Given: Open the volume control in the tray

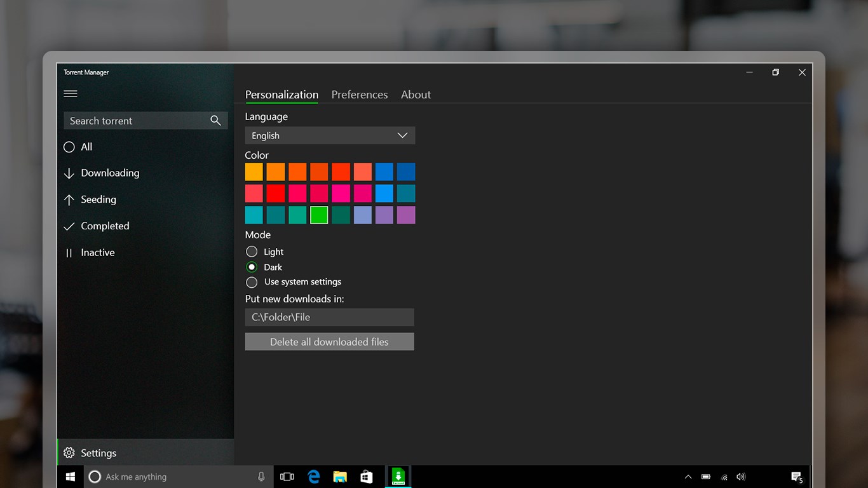Looking at the screenshot, I should (x=741, y=477).
